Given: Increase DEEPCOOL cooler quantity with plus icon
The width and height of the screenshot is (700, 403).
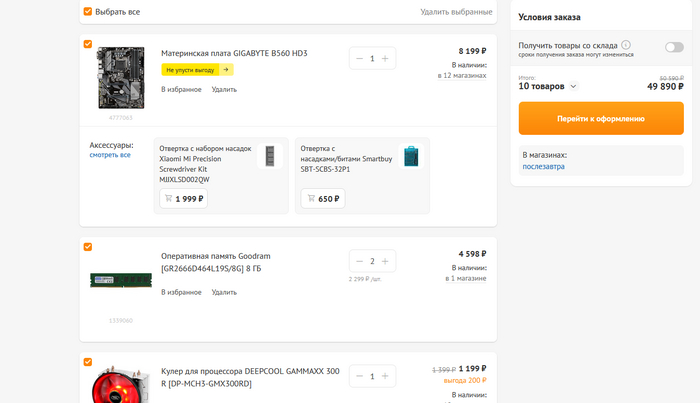Looking at the screenshot, I should pos(385,376).
